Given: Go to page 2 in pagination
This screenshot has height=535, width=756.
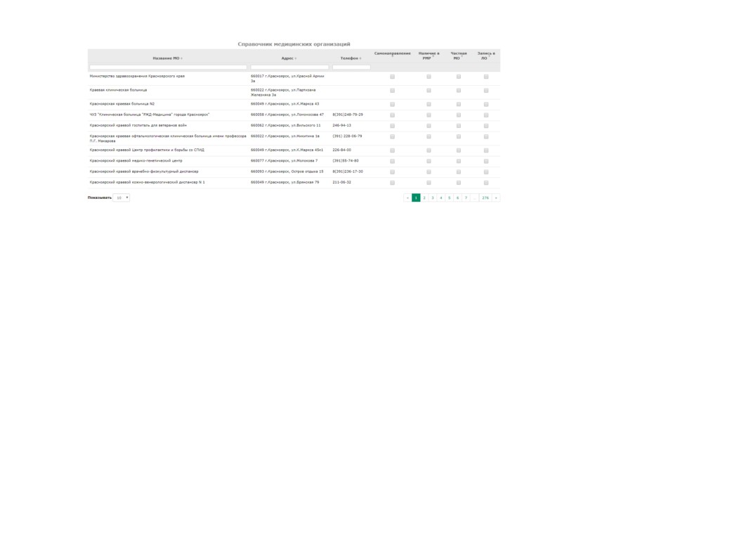Looking at the screenshot, I should click(x=424, y=198).
